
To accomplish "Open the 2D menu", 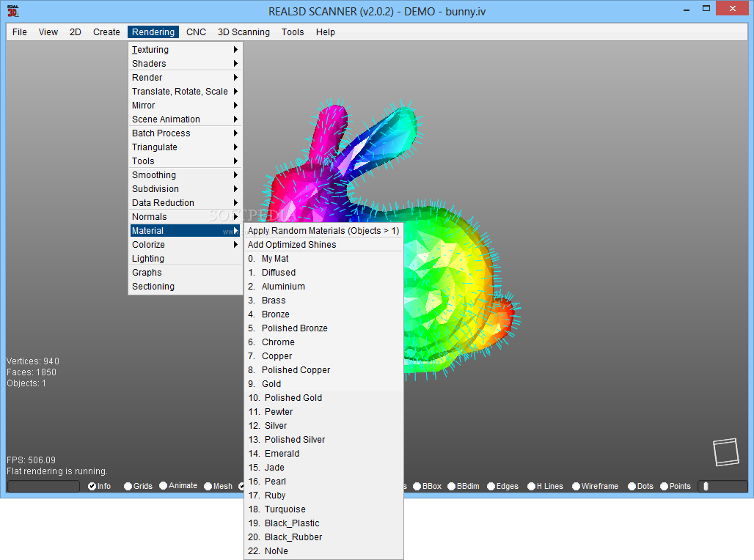I will click(76, 32).
